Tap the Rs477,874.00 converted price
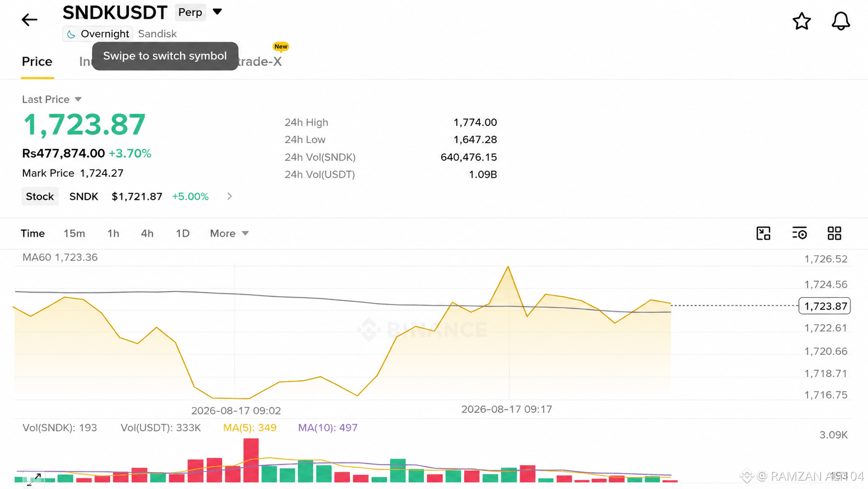The image size is (868, 489). coord(63,153)
